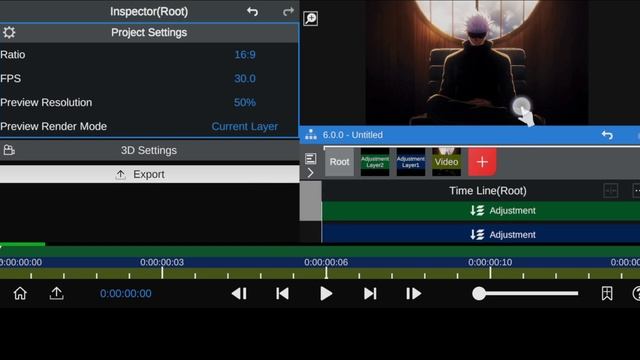The height and width of the screenshot is (360, 640).
Task: Click the bookmark icon
Action: [607, 293]
